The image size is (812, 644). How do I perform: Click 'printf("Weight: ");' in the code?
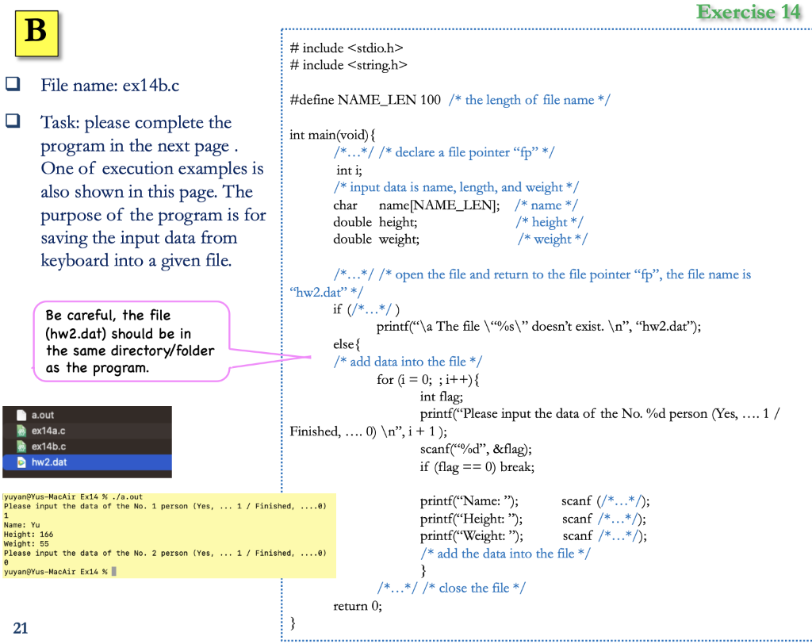(471, 535)
